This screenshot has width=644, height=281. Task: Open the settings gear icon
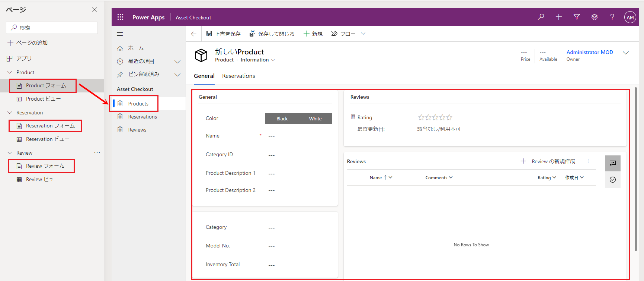coord(595,17)
